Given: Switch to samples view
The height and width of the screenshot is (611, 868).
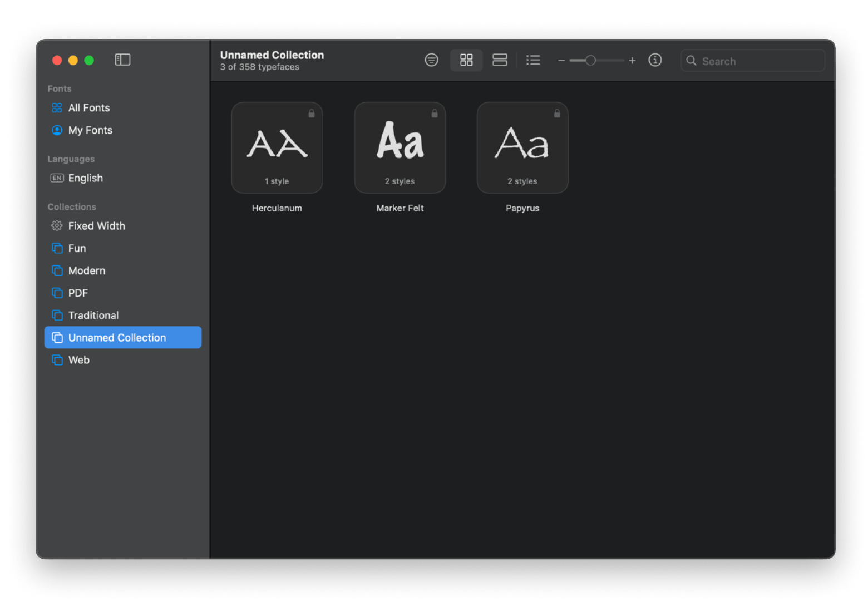Looking at the screenshot, I should point(500,60).
